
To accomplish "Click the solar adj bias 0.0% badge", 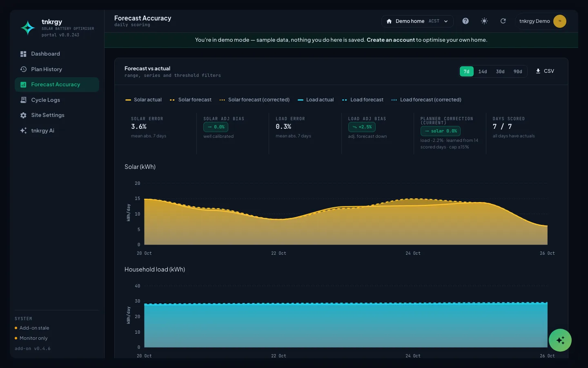I will point(216,127).
